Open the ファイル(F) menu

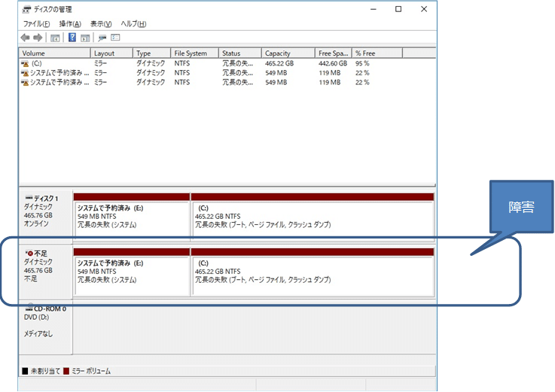[36, 24]
